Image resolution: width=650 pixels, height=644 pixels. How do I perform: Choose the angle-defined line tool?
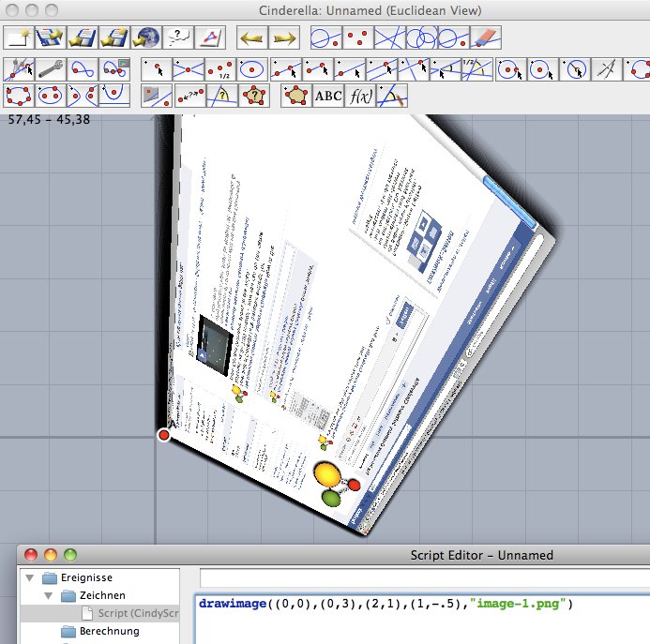tap(446, 69)
